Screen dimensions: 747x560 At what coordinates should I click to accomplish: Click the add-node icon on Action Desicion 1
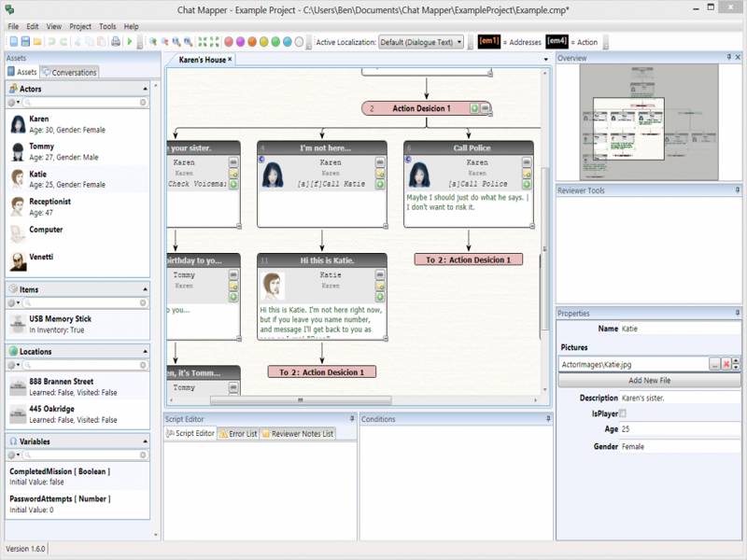pos(474,109)
